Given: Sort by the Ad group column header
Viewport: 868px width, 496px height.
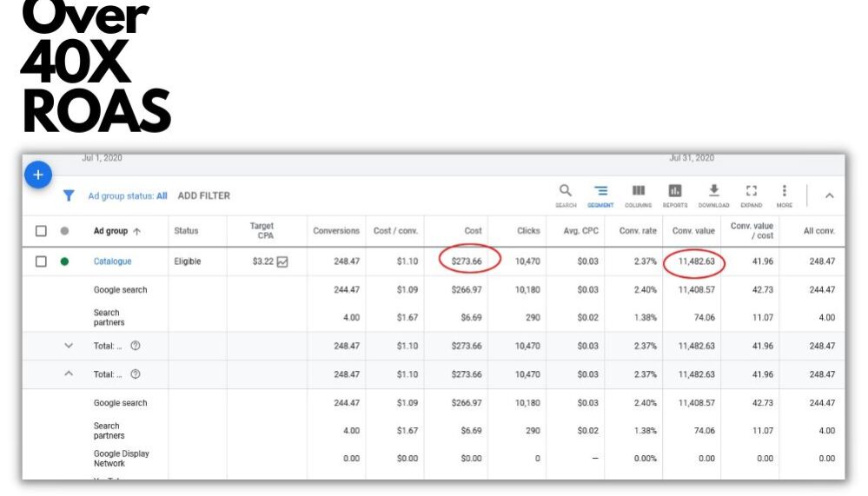Looking at the screenshot, I should tap(110, 231).
